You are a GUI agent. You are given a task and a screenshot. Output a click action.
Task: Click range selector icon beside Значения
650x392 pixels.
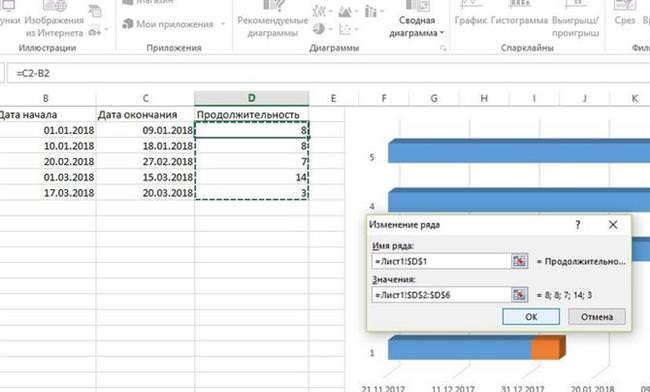519,295
